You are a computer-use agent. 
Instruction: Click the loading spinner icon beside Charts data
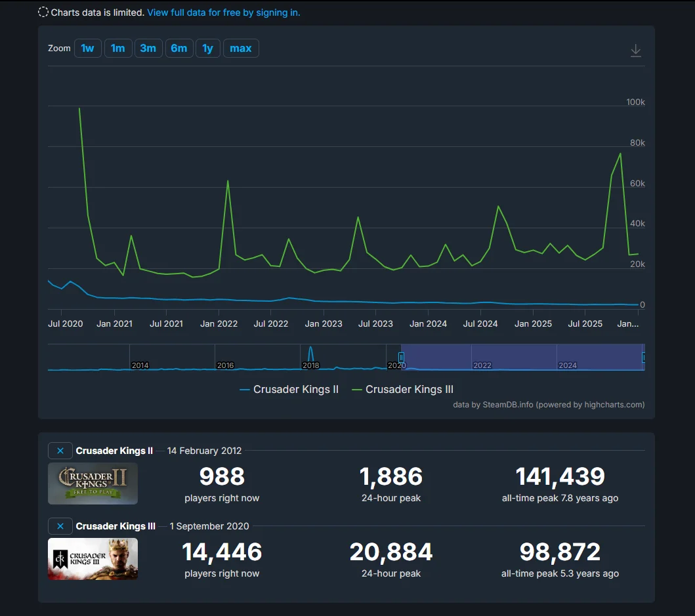tap(43, 12)
